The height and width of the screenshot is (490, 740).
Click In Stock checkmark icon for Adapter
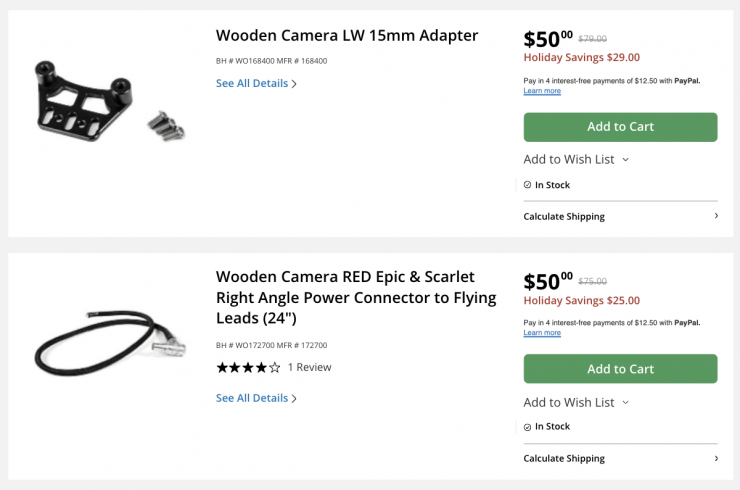point(528,185)
